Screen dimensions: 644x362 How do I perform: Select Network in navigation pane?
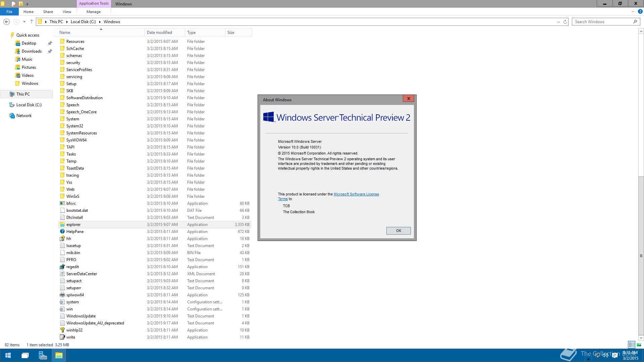click(24, 116)
